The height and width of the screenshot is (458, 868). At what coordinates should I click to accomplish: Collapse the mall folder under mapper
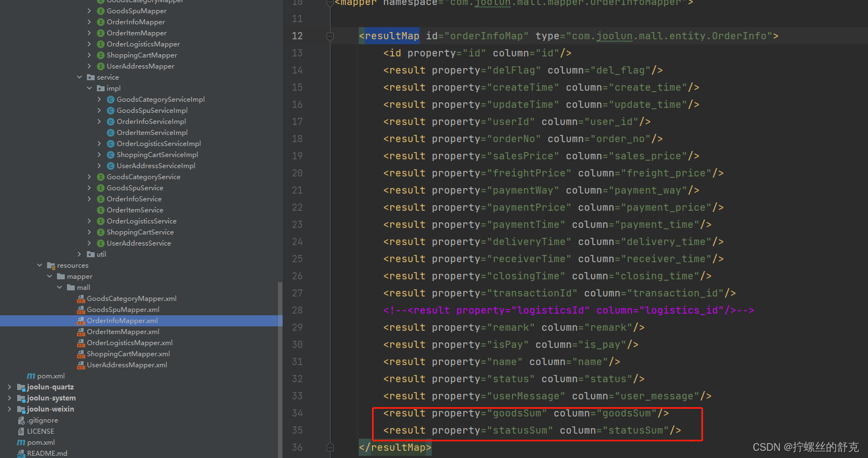(60, 288)
